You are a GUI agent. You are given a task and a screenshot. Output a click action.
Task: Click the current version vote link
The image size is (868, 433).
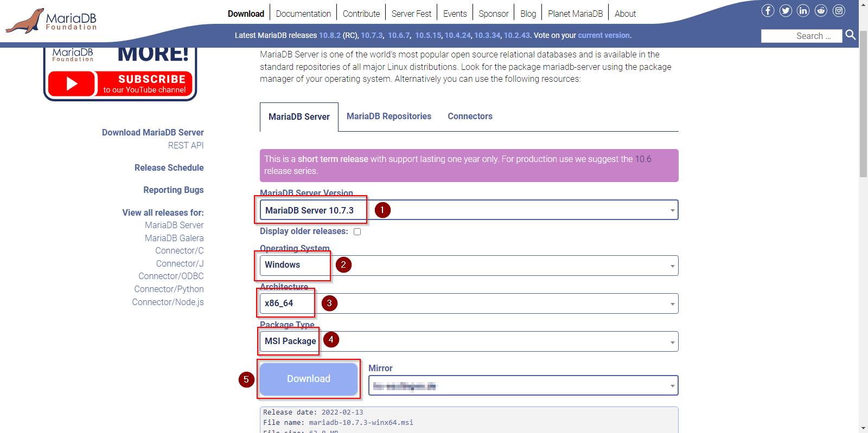(604, 35)
